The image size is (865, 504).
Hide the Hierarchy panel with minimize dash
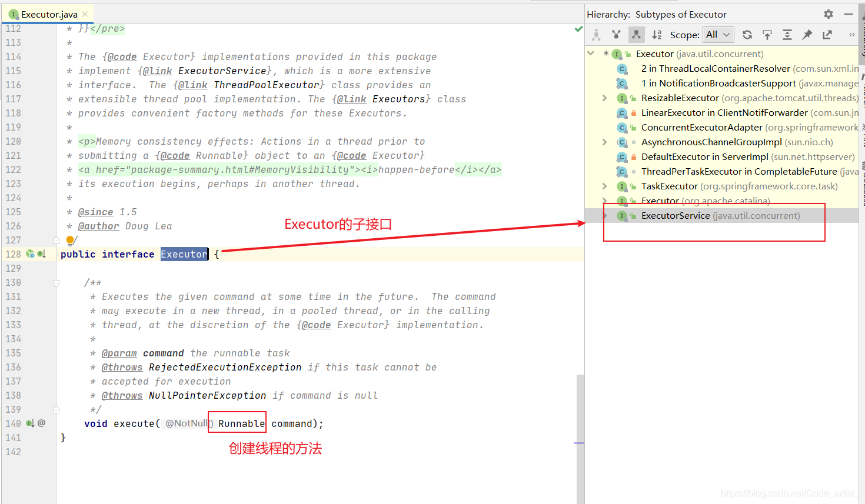[849, 14]
